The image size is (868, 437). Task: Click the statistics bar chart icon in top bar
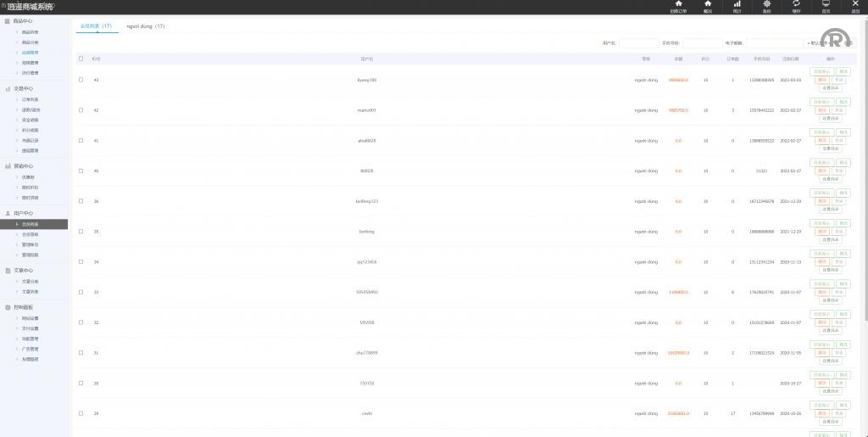pos(737,4)
